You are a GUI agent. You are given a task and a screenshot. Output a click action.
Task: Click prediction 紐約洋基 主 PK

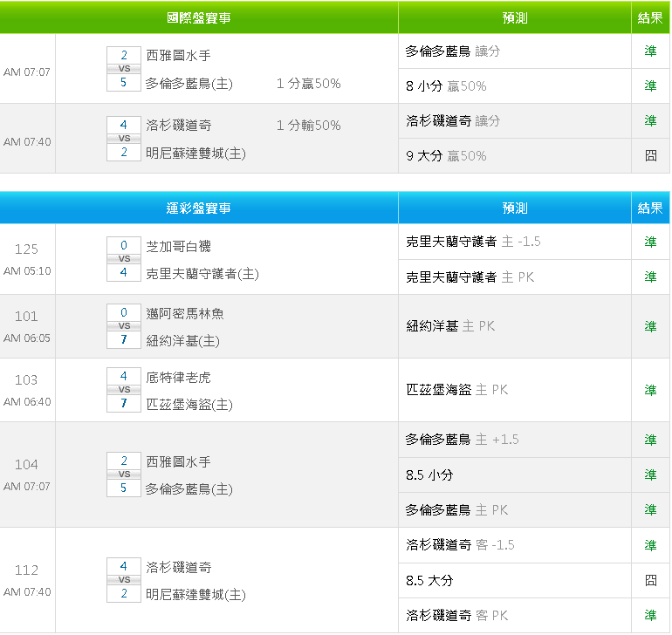pos(450,326)
